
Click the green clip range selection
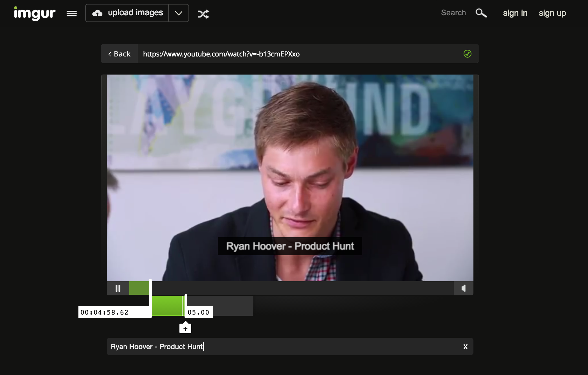tap(167, 306)
